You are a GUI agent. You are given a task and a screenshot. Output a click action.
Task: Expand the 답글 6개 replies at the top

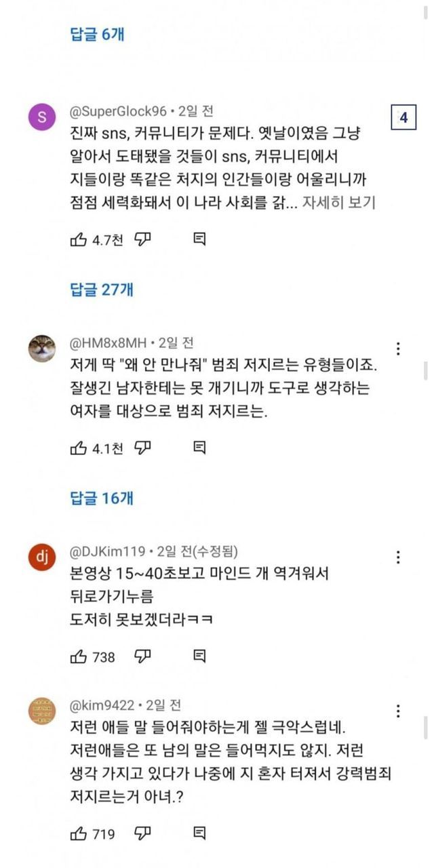click(98, 34)
